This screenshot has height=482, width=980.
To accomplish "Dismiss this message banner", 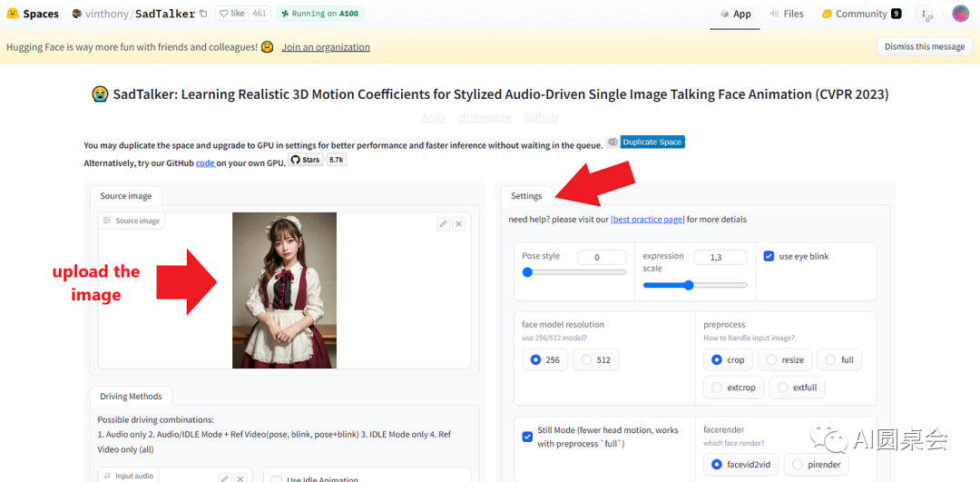I will click(925, 46).
